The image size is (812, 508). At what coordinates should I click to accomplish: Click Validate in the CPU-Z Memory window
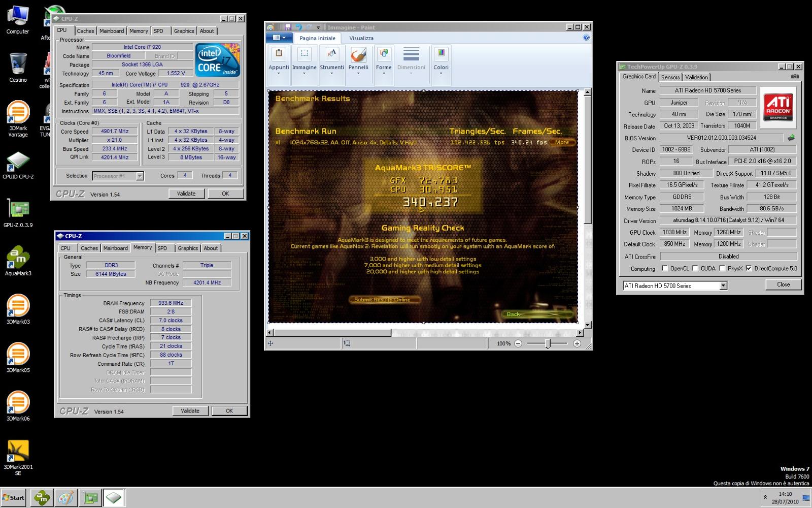(190, 411)
